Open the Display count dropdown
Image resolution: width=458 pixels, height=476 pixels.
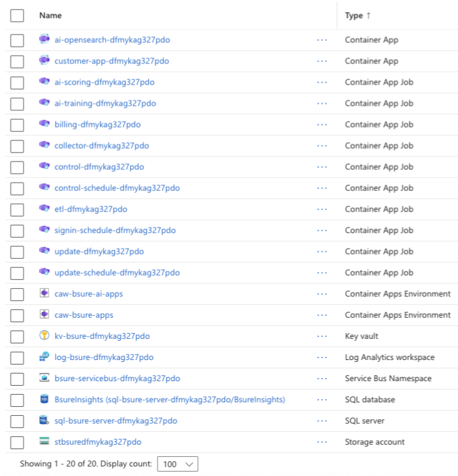(177, 464)
